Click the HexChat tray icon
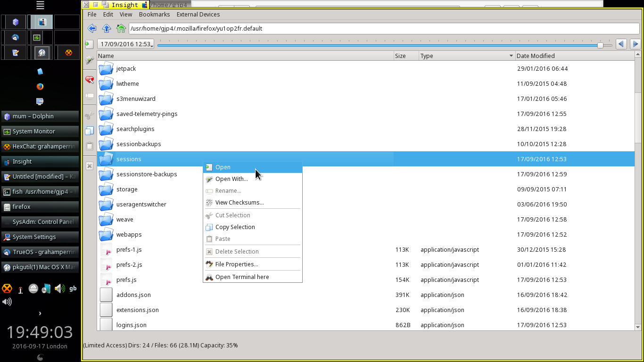 (7, 288)
